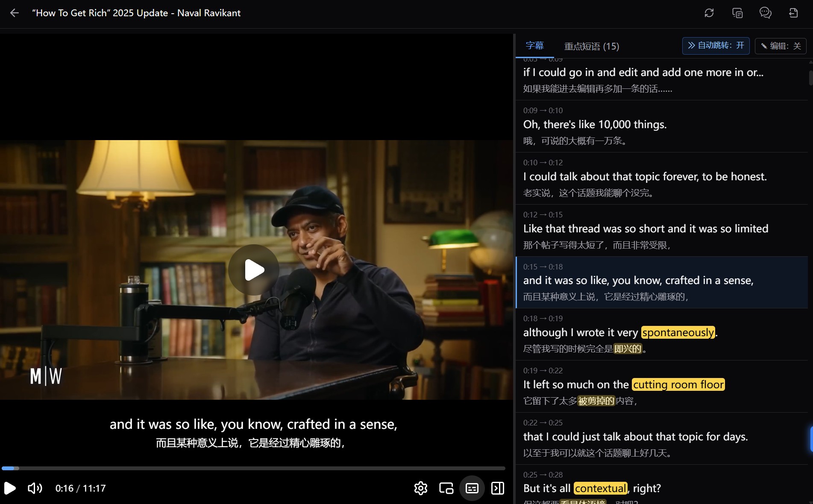
Task: Click timestamp 0:12 → 0:15
Action: [543, 215]
